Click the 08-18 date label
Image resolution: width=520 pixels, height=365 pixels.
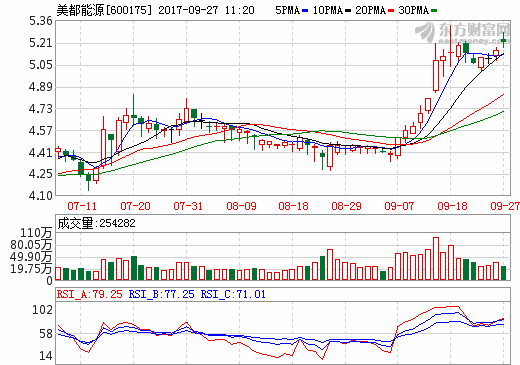tap(293, 206)
